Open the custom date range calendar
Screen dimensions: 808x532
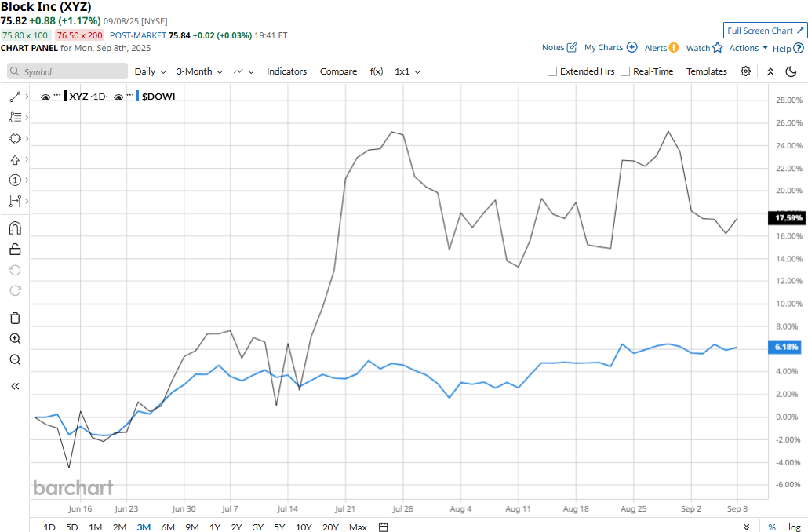point(383,527)
